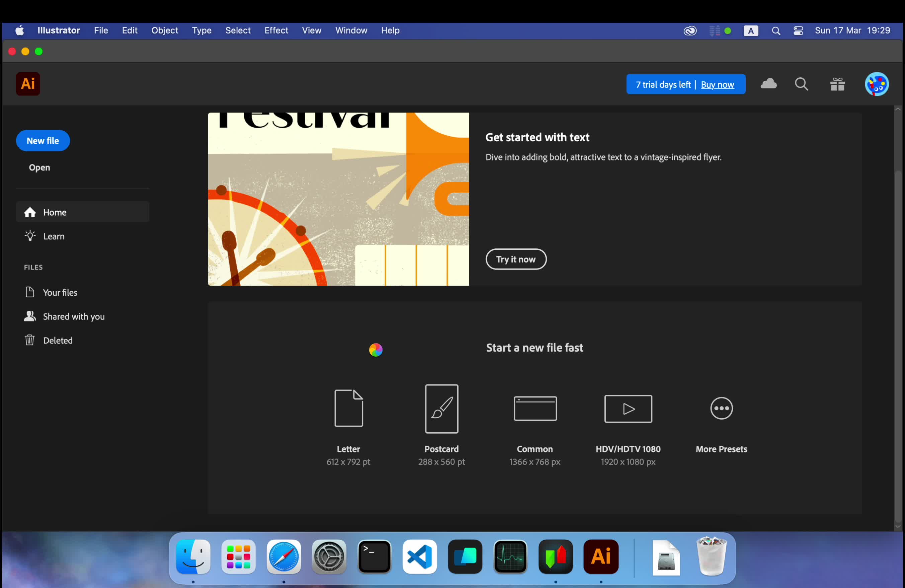Click the Ai home logo icon
Viewport: 905px width, 588px height.
[28, 84]
